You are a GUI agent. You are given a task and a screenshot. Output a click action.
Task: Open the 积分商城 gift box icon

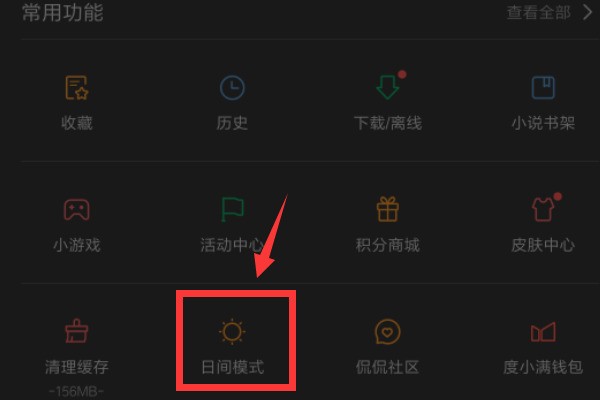point(388,209)
